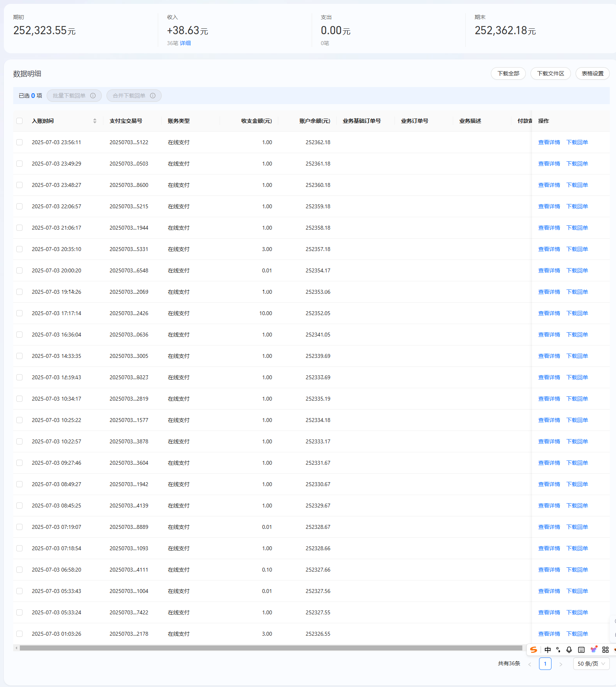Click 业务基础订单号 column header
The image size is (616, 687).
[x=362, y=121]
